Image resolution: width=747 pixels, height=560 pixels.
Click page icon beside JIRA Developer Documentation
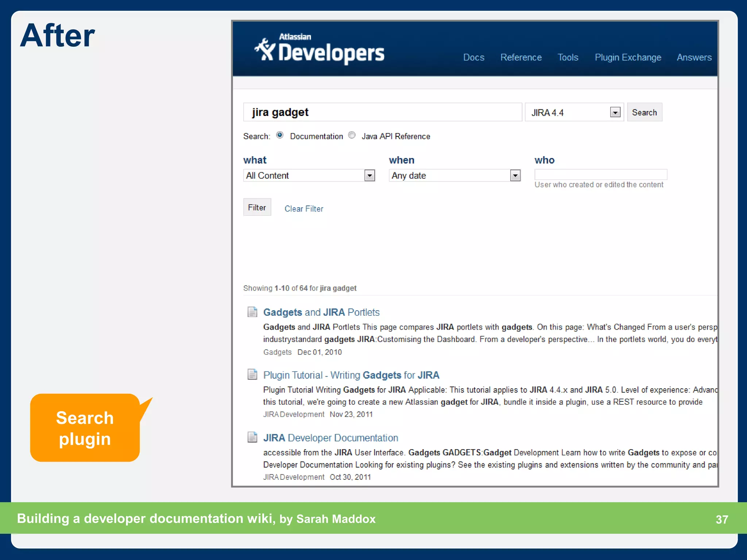coord(252,437)
